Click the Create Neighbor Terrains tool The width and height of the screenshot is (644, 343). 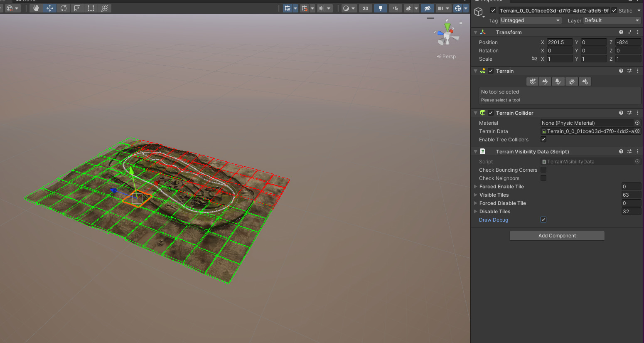click(532, 82)
